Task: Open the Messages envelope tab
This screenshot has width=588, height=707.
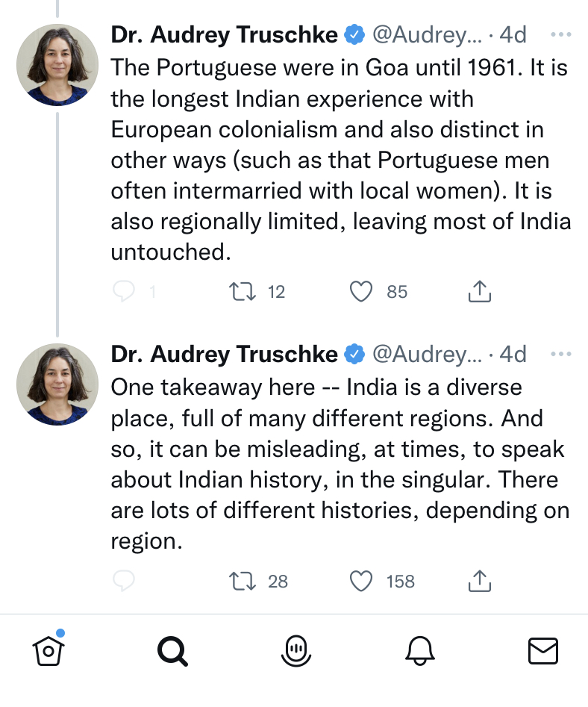Action: [x=542, y=652]
